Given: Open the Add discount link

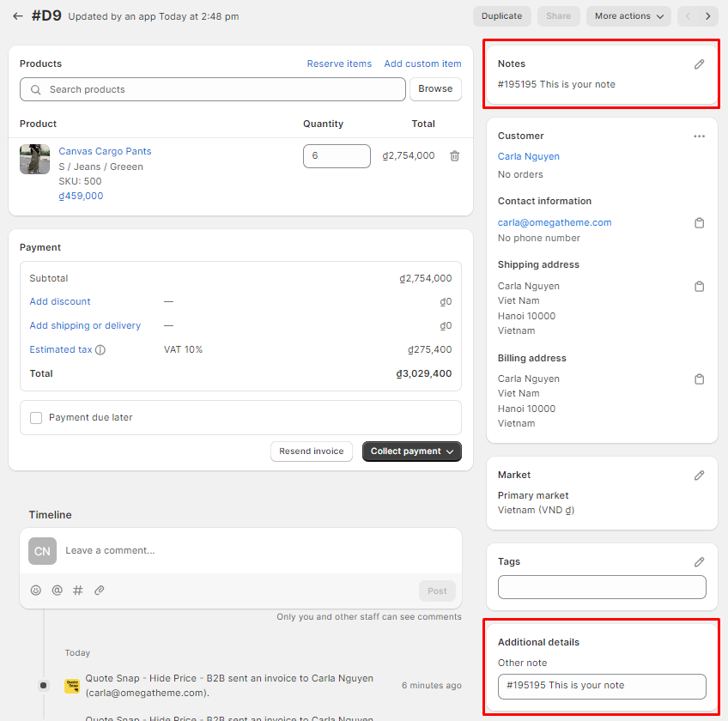Looking at the screenshot, I should tap(60, 302).
